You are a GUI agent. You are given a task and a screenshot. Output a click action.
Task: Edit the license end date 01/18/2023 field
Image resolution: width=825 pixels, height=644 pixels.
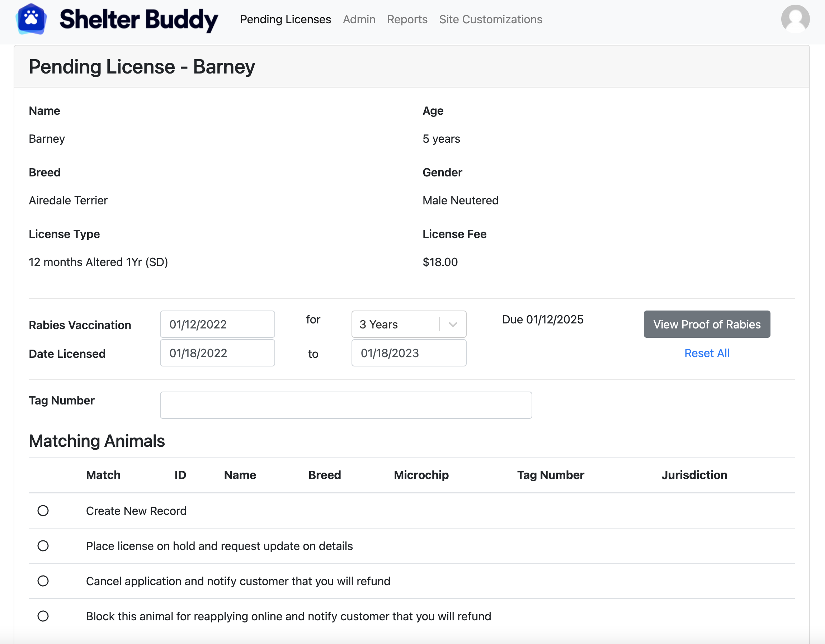click(409, 353)
